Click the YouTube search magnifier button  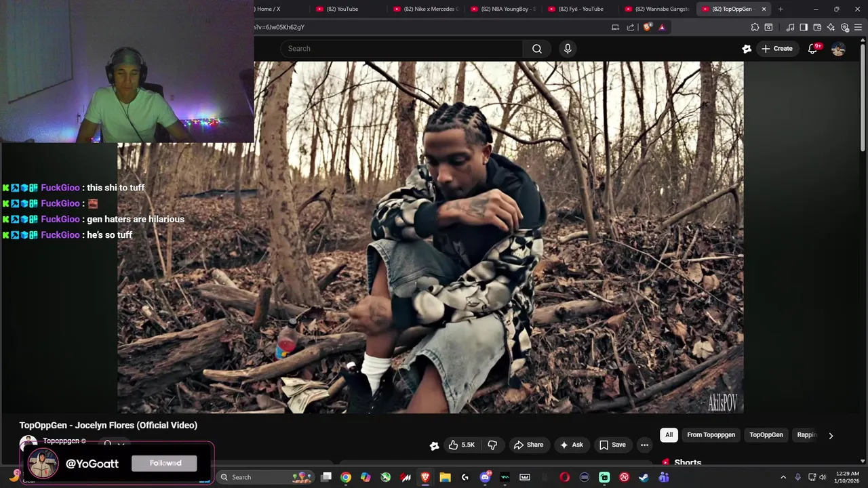(536, 48)
